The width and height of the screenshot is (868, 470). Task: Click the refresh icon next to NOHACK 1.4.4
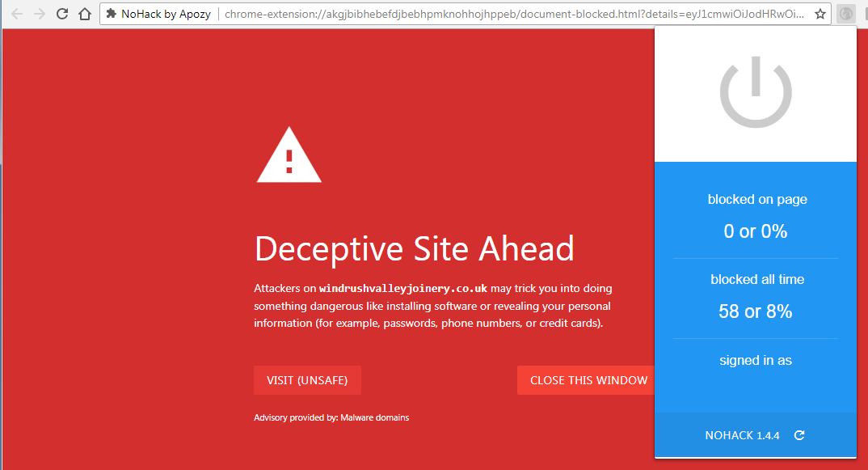(799, 435)
